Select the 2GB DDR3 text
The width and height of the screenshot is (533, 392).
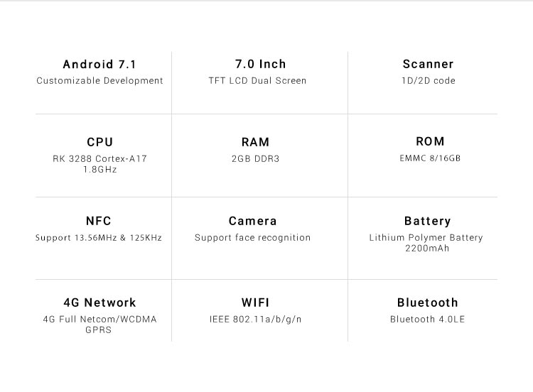coord(255,158)
